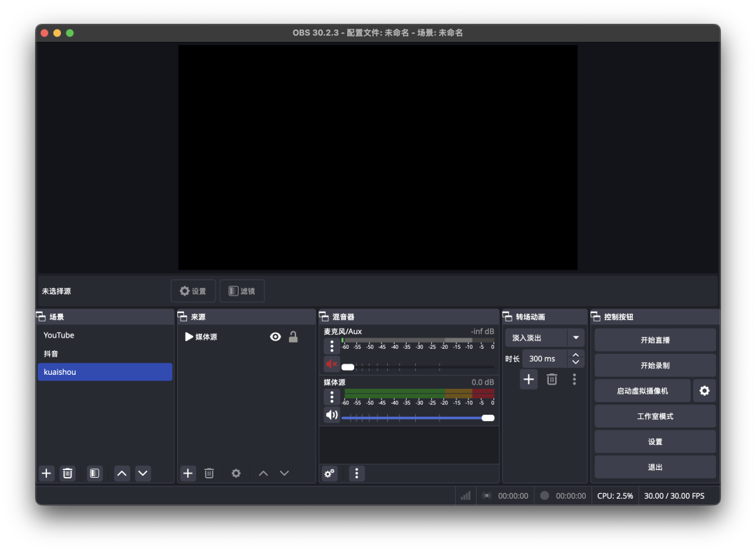
Task: Add a new scene with plus icon
Action: 46,474
